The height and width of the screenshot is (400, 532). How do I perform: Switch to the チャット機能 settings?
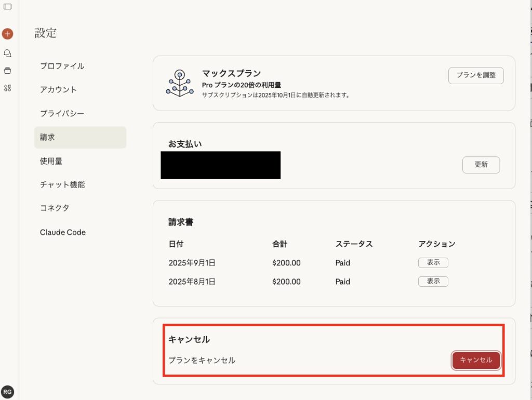click(62, 184)
